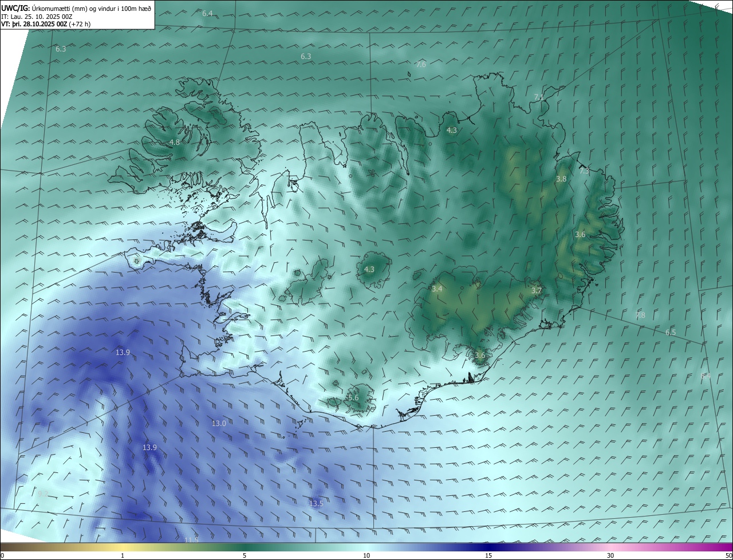Select the IT: Lau. 25. 10. 2025 00Z line

tap(36, 17)
